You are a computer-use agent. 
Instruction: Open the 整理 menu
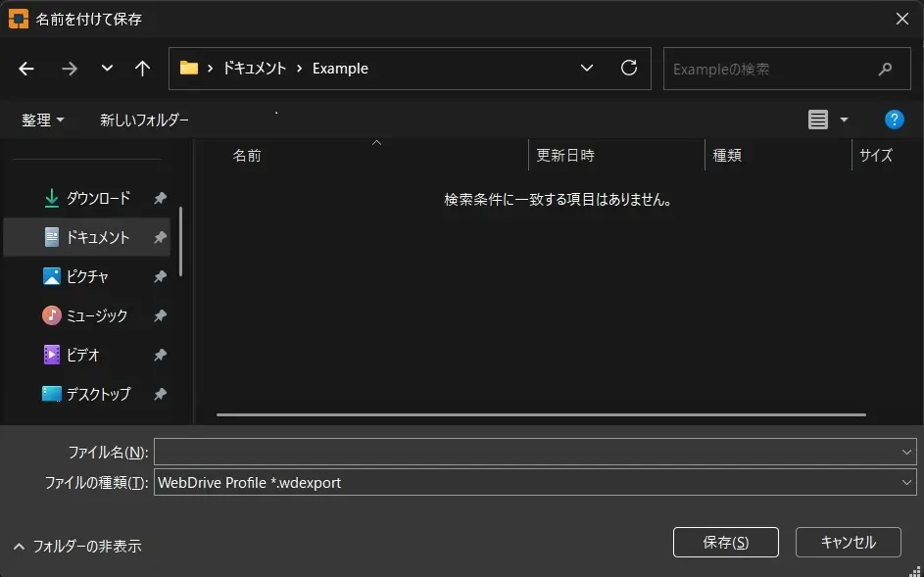43,120
